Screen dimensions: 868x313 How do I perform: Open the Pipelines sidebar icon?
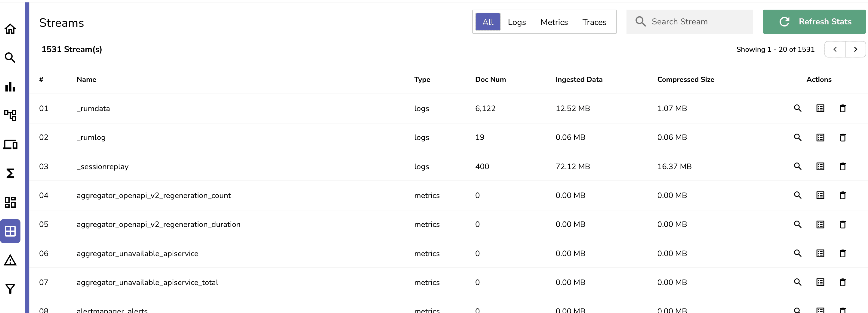tap(10, 115)
